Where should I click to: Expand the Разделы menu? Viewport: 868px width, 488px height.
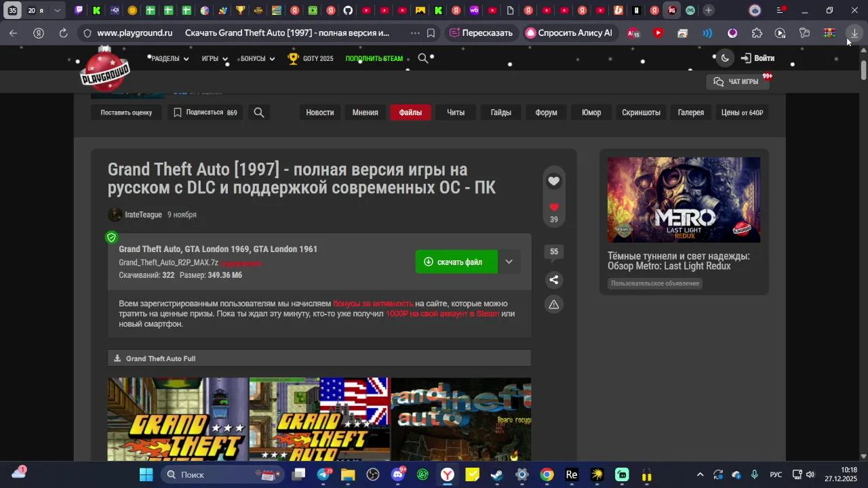click(x=170, y=59)
